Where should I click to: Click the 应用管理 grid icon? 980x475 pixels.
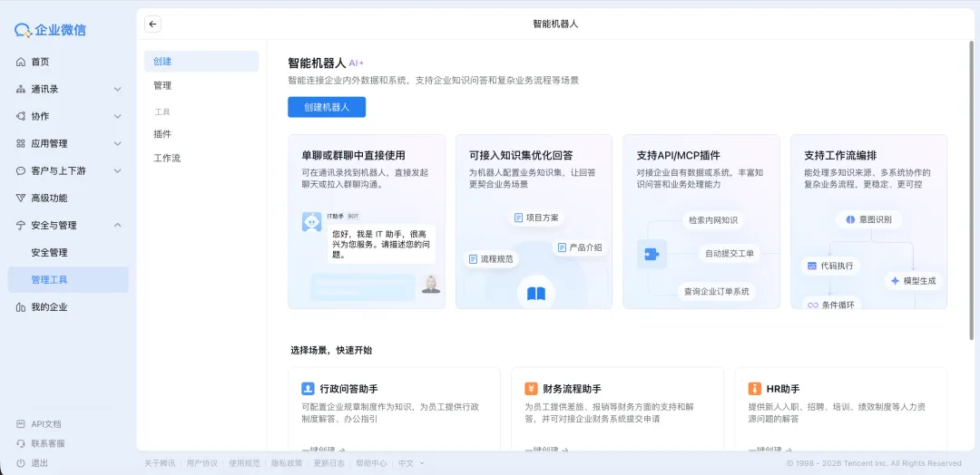[21, 143]
